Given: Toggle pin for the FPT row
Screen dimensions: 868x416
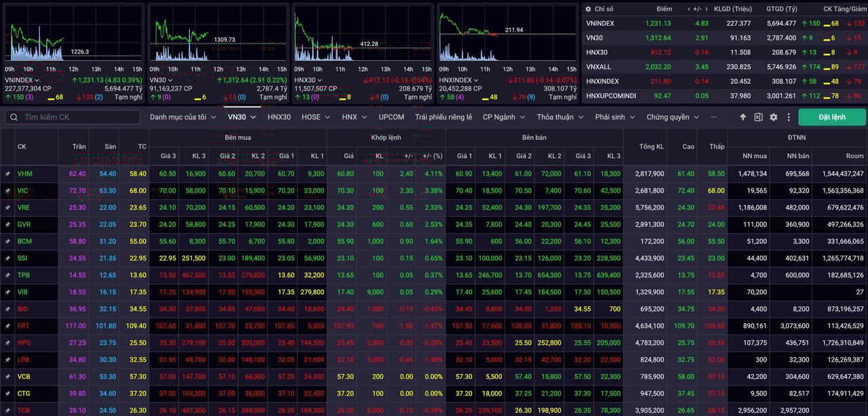Looking at the screenshot, I should tap(7, 326).
